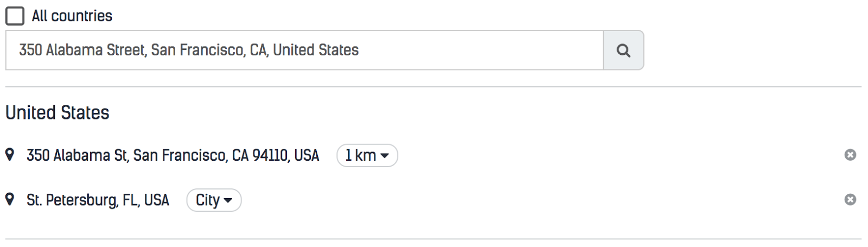Click the map pin beside 350 Alabama St
Image resolution: width=868 pixels, height=247 pixels.
[x=10, y=155]
